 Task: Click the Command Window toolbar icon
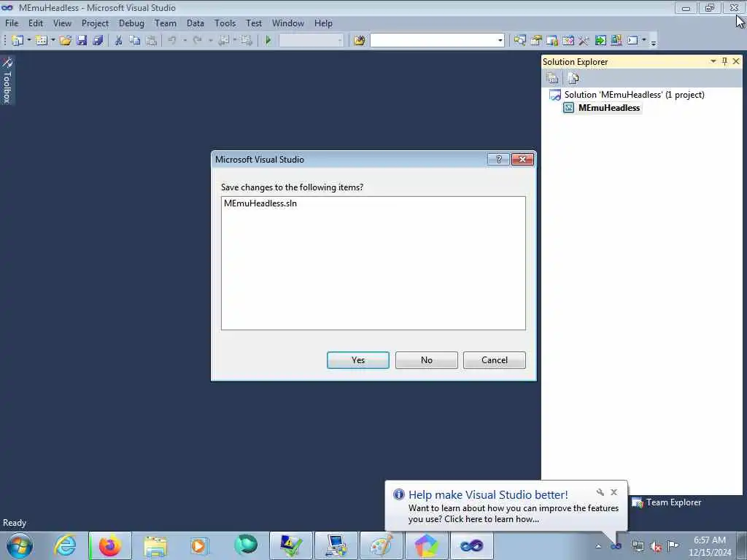(x=632, y=41)
